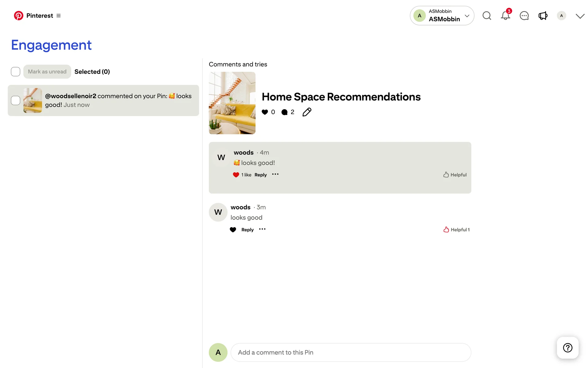
Task: Open the search icon in header
Action: coord(487,16)
